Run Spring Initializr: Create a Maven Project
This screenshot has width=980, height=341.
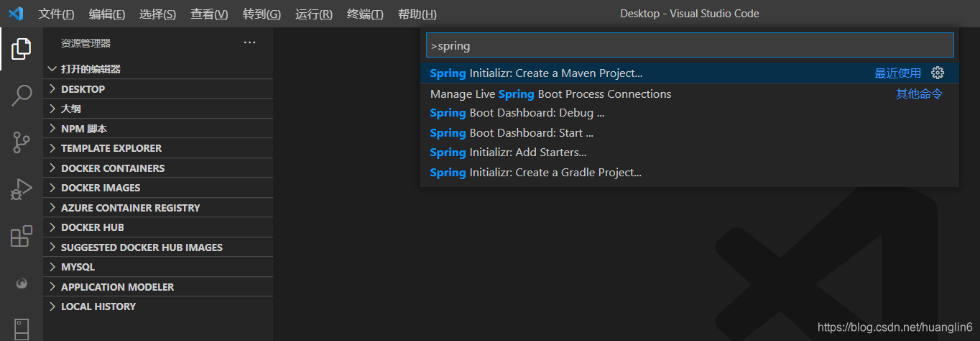coord(690,73)
